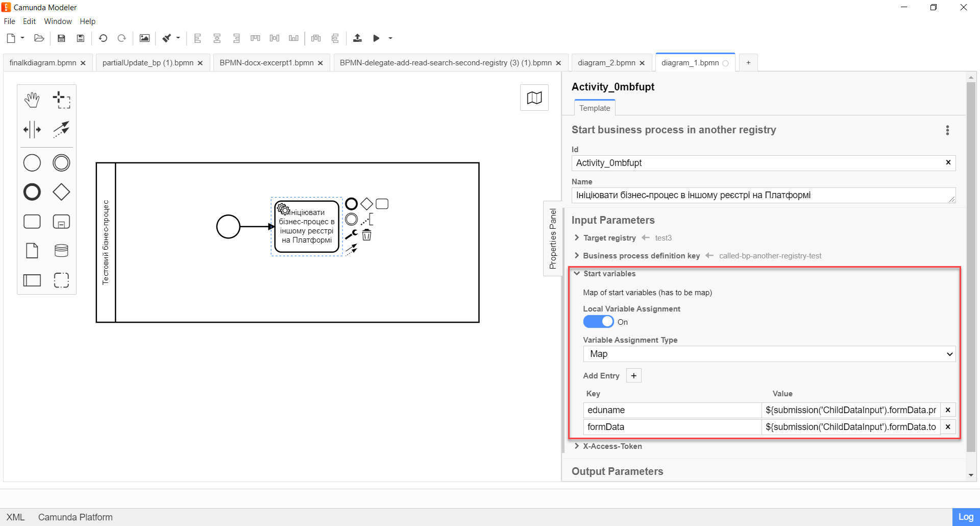Open the File menu

(10, 21)
